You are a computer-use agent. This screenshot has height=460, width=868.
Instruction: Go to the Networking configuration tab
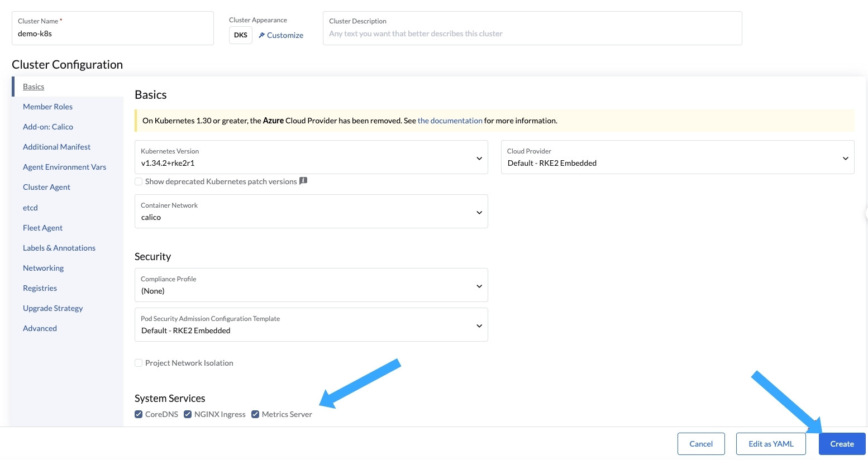click(43, 268)
